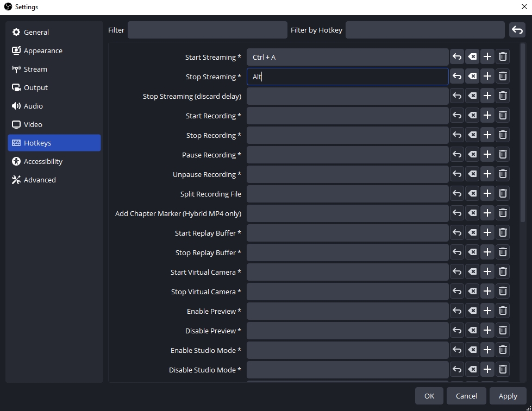Select the Stop Streaming hotkey field
Image resolution: width=532 pixels, height=411 pixels.
click(x=347, y=77)
